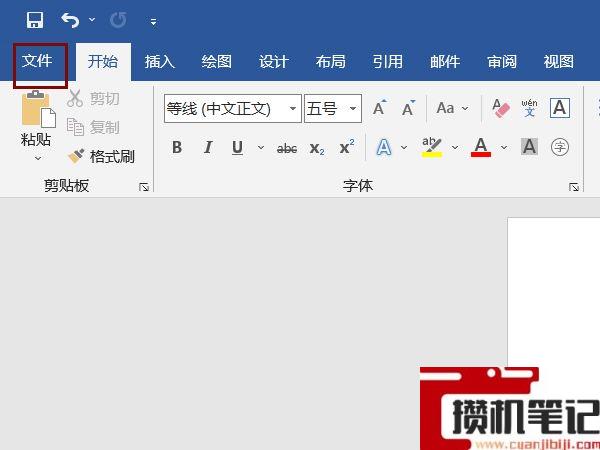Image resolution: width=600 pixels, height=450 pixels.
Task: Toggle character shading gray A
Action: coord(530,147)
